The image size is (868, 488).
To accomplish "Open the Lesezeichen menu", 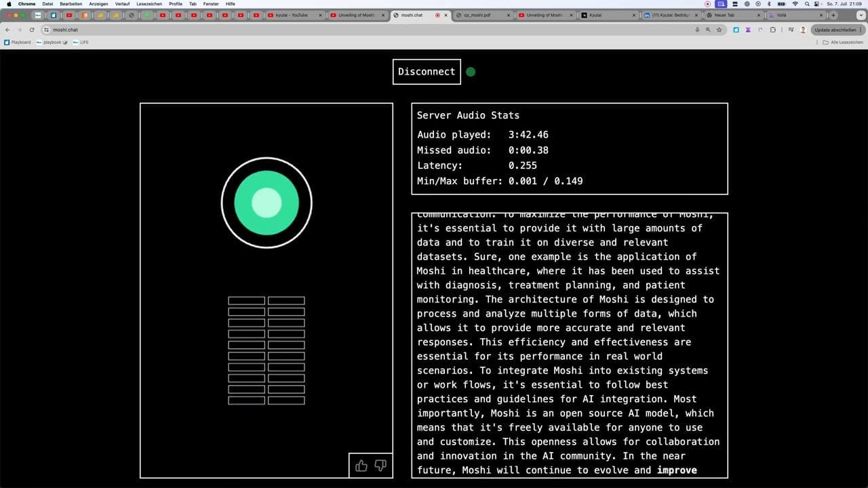I will 149,4.
